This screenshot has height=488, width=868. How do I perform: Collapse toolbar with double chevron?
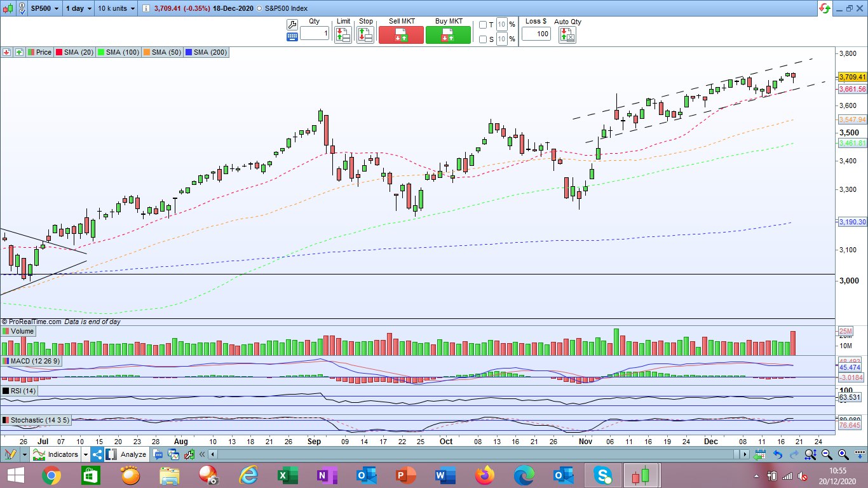pos(203,454)
